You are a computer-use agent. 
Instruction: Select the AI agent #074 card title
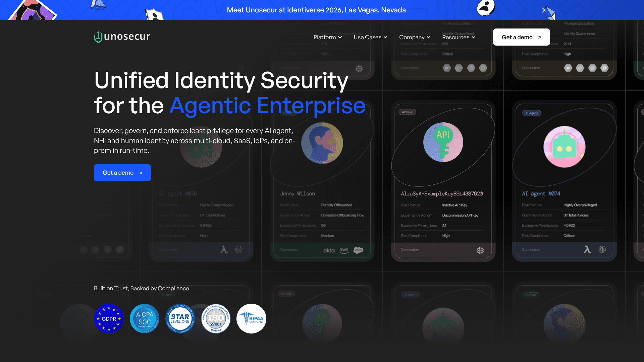pyautogui.click(x=541, y=194)
